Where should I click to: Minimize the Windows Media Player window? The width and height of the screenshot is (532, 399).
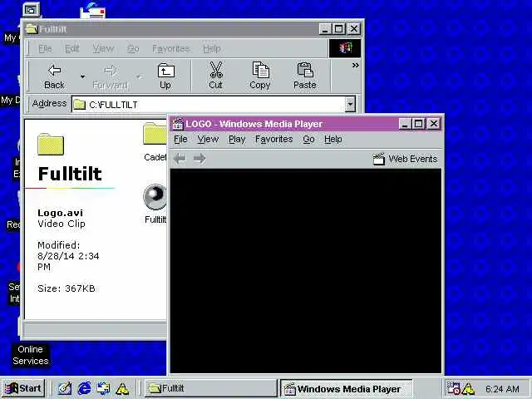click(x=405, y=124)
